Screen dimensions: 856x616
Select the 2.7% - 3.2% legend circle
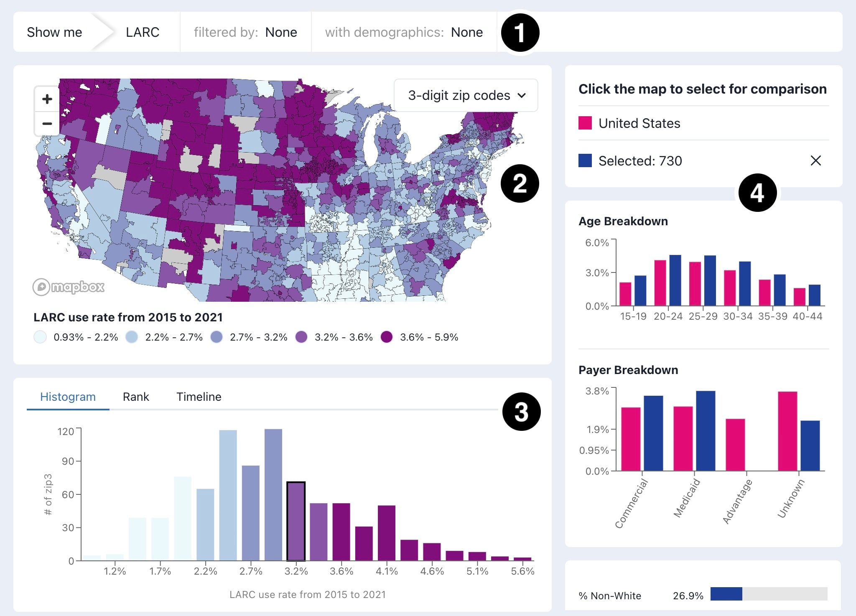(x=217, y=337)
